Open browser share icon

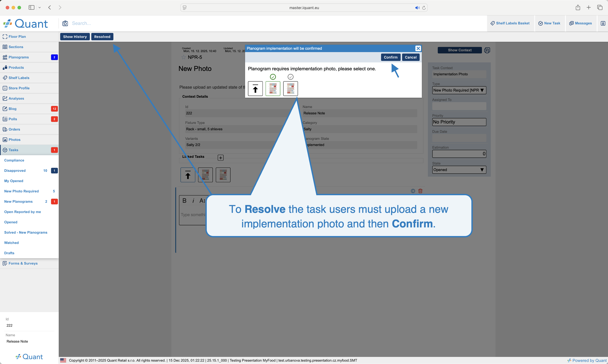tap(578, 7)
